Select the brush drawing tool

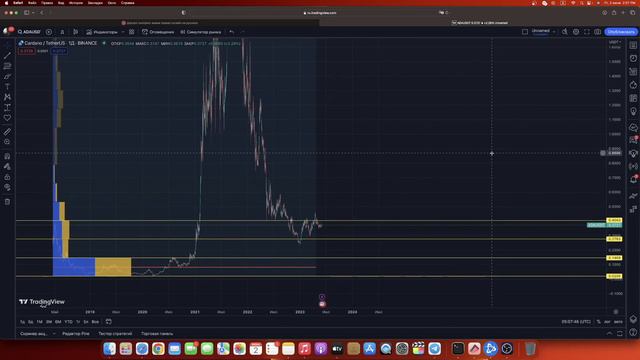[7, 76]
